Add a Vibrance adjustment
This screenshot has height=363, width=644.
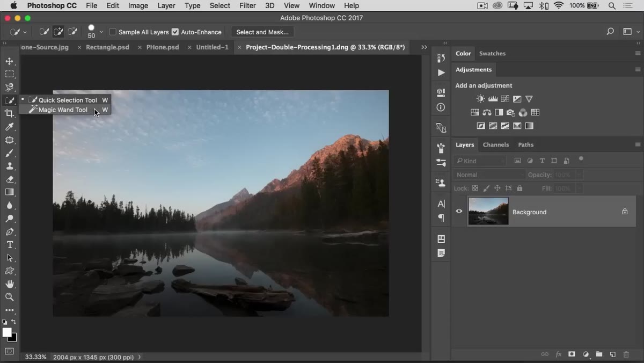coord(529,99)
